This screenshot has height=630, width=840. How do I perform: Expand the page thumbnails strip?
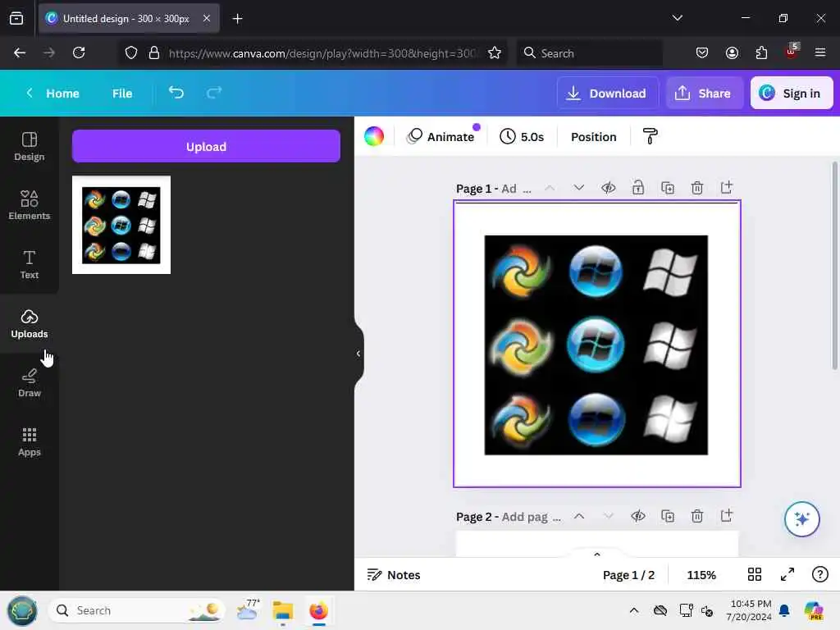(x=597, y=554)
